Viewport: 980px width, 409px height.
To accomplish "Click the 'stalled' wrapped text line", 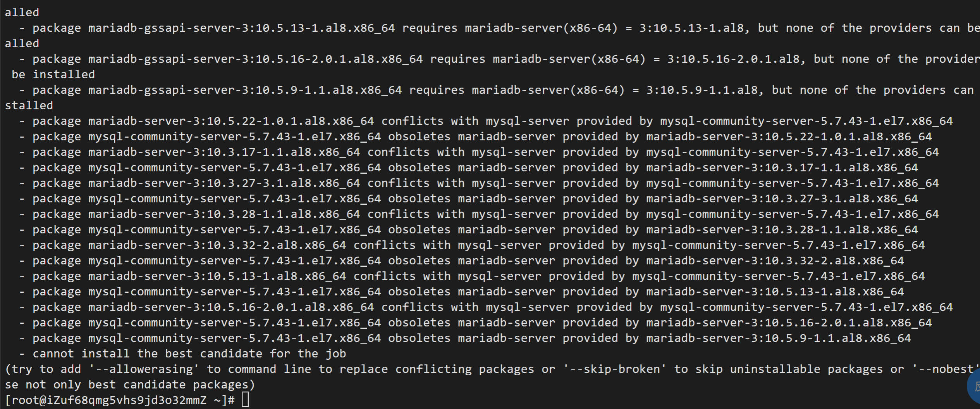I will pyautogui.click(x=29, y=105).
